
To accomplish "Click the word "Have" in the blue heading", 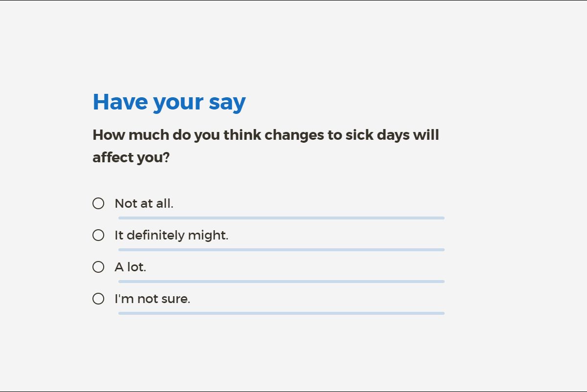I will pyautogui.click(x=120, y=102).
